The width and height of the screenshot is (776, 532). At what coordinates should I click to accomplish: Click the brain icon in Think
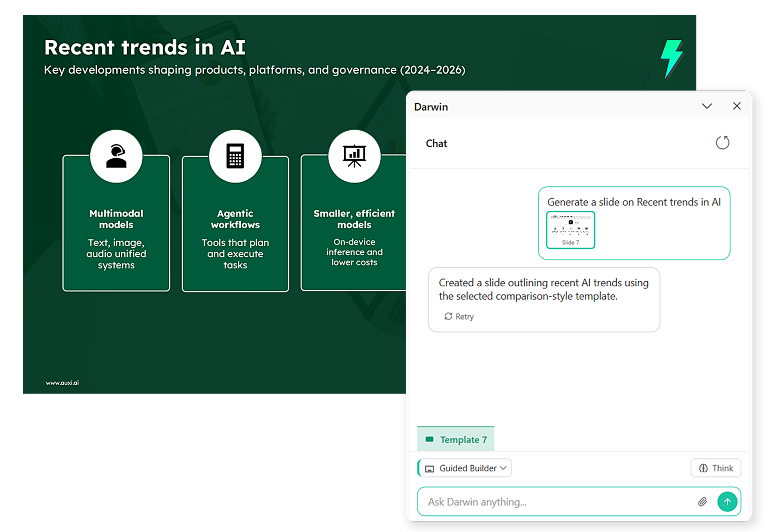pyautogui.click(x=703, y=468)
